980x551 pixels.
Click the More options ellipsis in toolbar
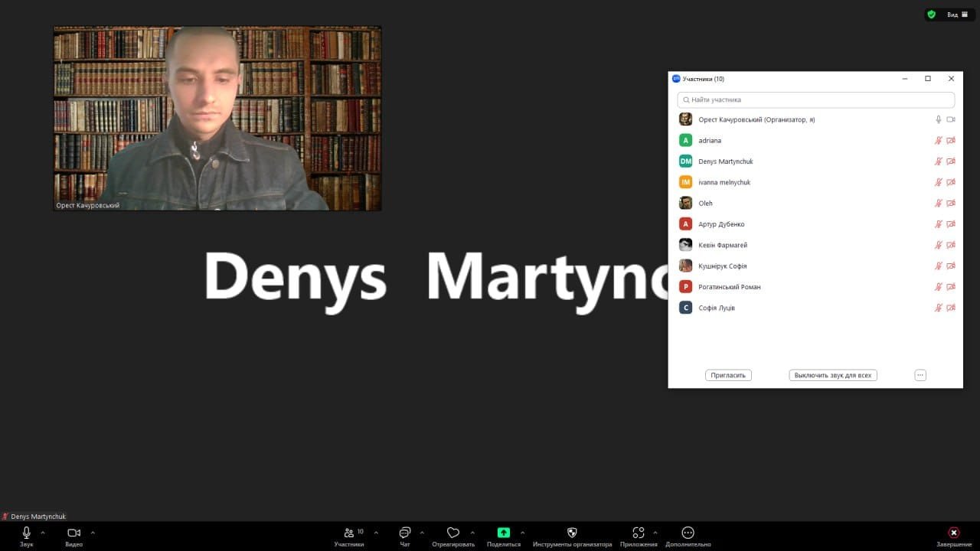688,533
